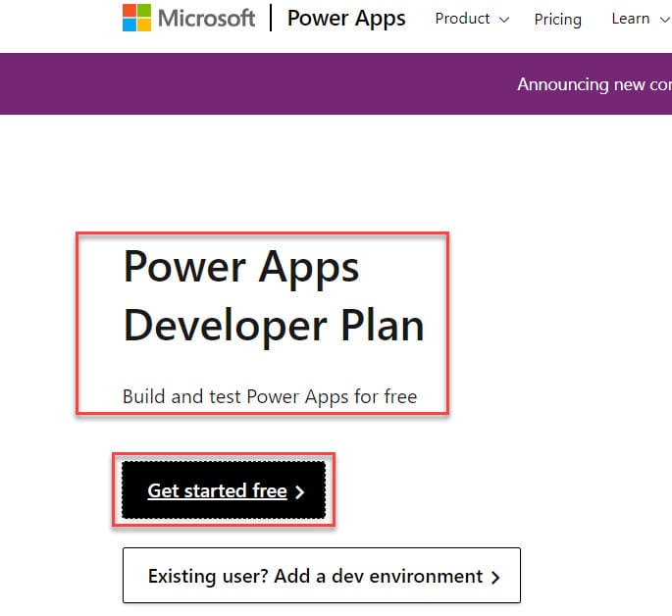
Task: Open the Pricing page
Action: pyautogui.click(x=557, y=20)
